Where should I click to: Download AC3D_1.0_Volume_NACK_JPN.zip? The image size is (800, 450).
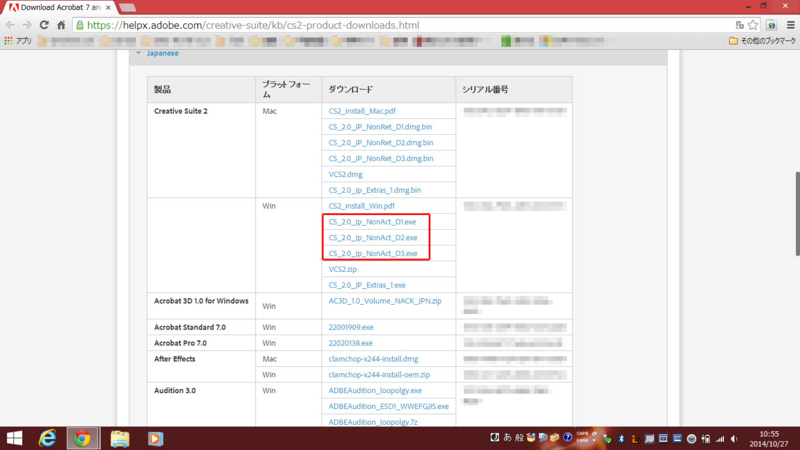tap(385, 301)
